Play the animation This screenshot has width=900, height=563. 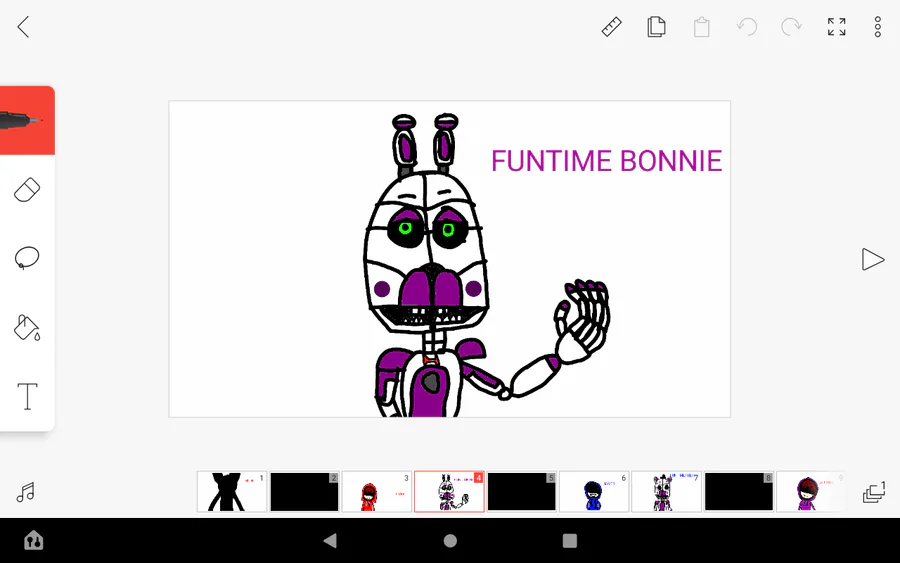coord(872,259)
